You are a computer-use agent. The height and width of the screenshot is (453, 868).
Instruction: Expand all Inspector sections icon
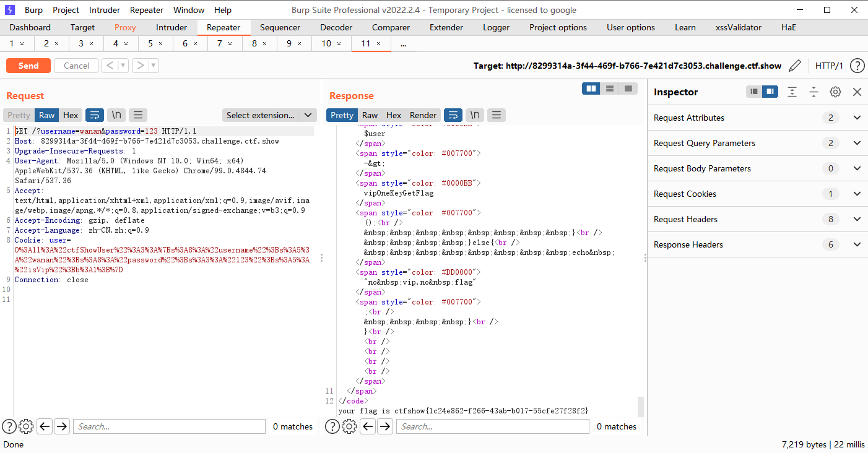click(792, 92)
